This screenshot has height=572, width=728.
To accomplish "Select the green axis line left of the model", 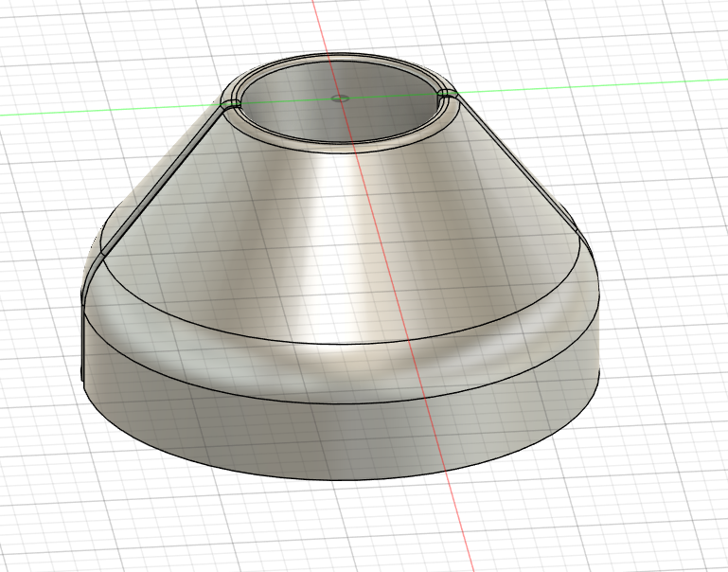I will point(95,111).
